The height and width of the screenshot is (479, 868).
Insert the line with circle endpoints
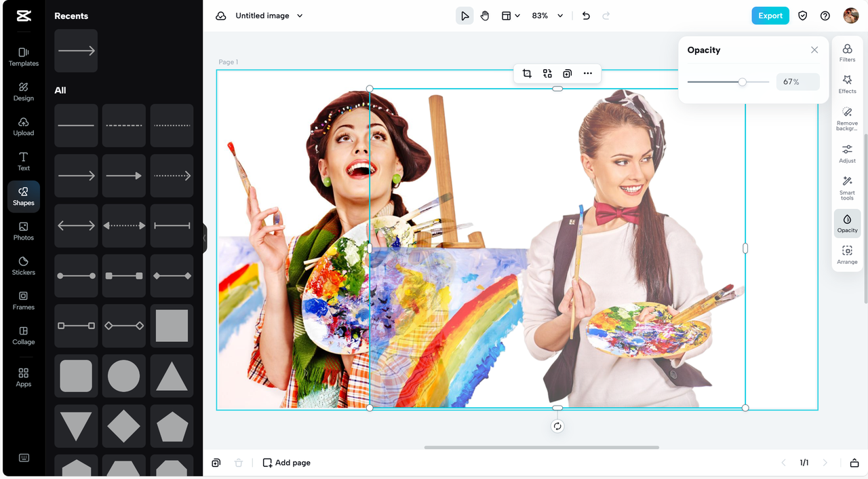coord(76,276)
